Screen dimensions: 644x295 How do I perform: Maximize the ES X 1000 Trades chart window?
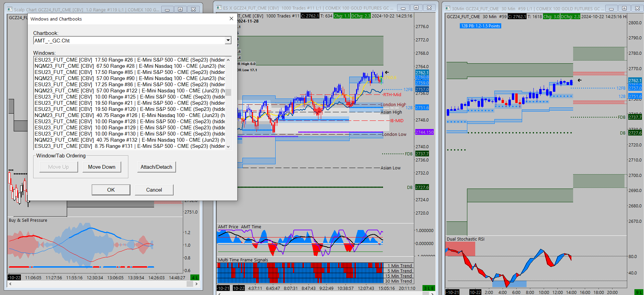coord(416,8)
